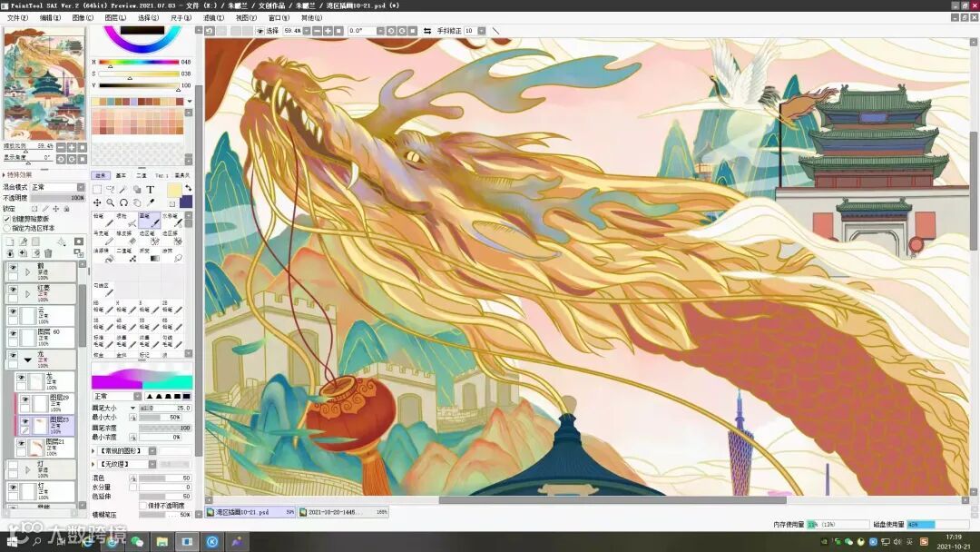Viewport: 980px width, 552px height.
Task: Select the 选区笔 selection pen
Action: click(150, 238)
